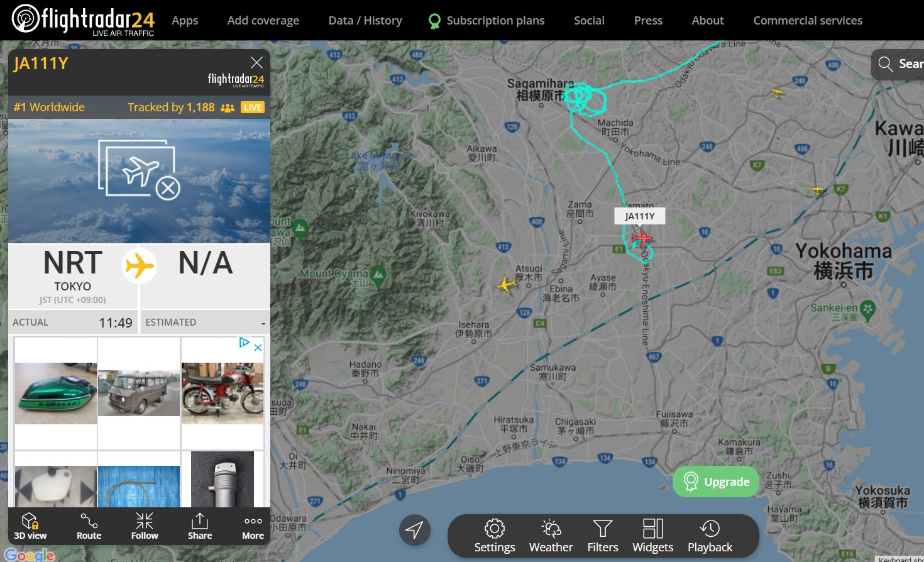Select the yellow aircraft north of Kawasaki

778,93
